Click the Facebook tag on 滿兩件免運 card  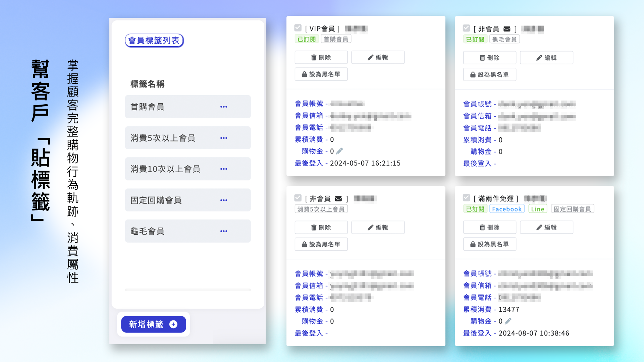click(507, 209)
